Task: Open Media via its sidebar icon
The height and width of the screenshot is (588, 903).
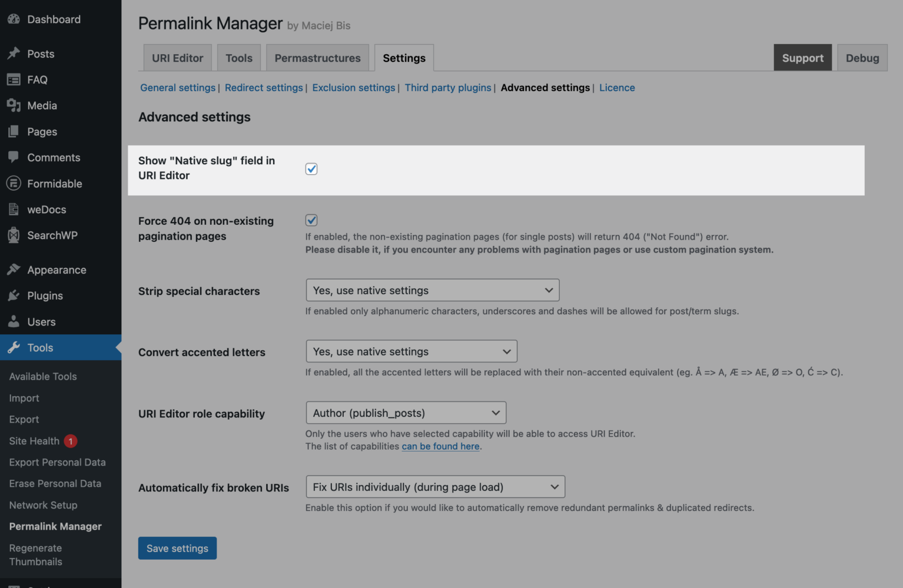Action: tap(14, 105)
